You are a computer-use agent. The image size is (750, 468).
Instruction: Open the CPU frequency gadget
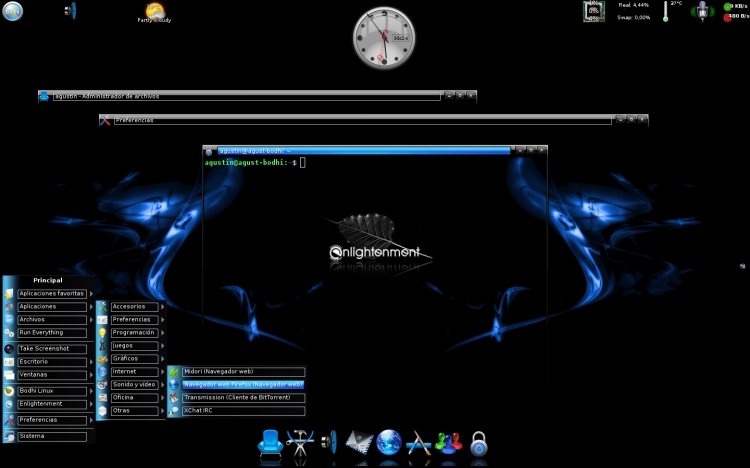594,11
